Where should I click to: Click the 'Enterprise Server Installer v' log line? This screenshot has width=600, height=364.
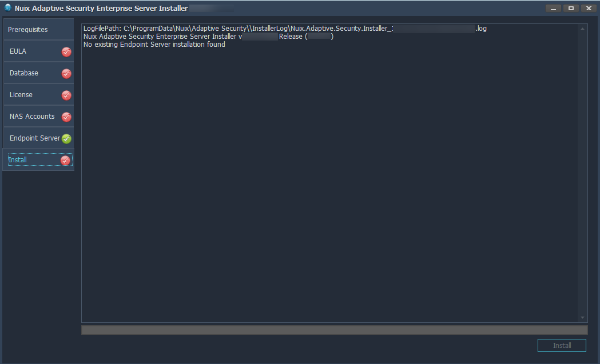click(209, 37)
